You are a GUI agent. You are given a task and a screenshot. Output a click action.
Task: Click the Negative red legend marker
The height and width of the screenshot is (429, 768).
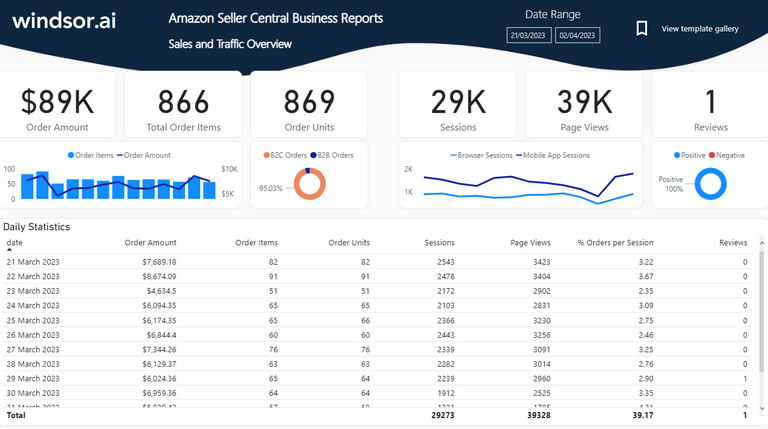712,155
